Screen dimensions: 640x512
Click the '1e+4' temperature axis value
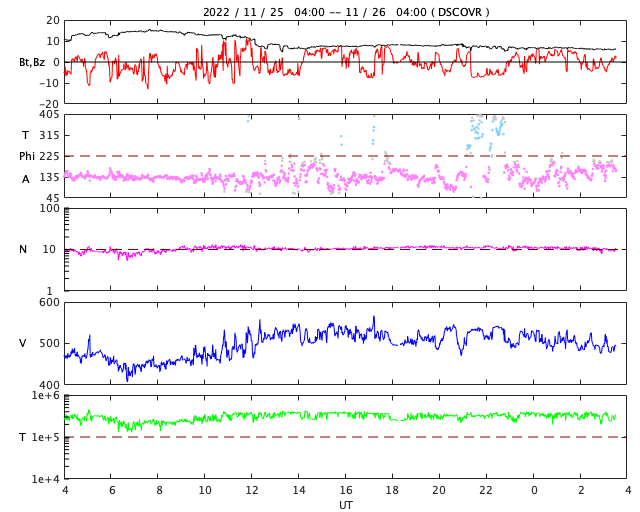[x=46, y=479]
